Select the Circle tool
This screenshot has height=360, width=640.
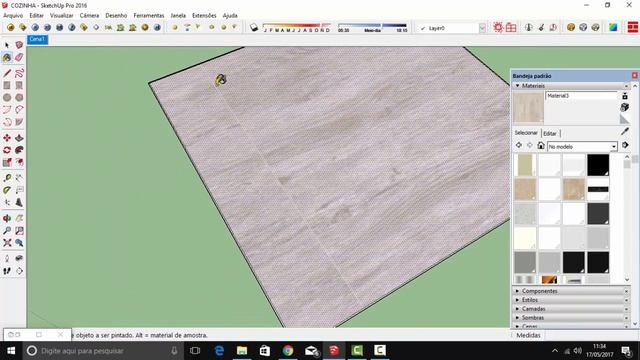point(7,98)
